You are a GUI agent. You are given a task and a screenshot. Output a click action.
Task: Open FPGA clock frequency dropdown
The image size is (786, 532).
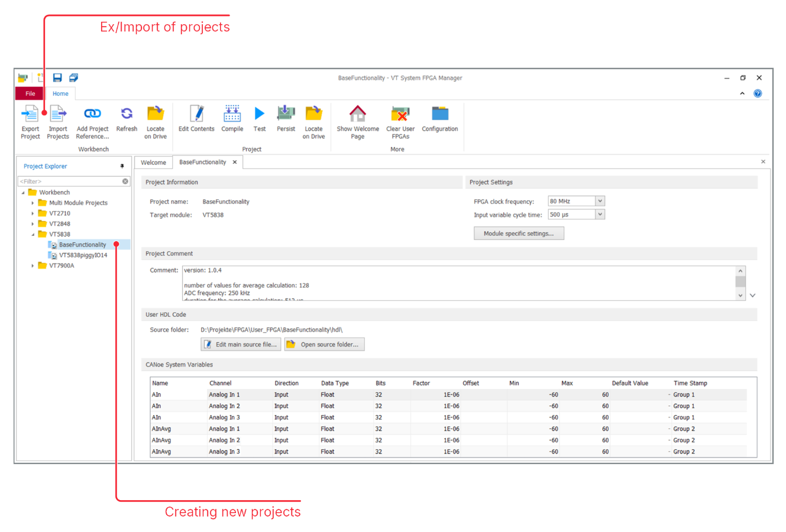click(600, 201)
